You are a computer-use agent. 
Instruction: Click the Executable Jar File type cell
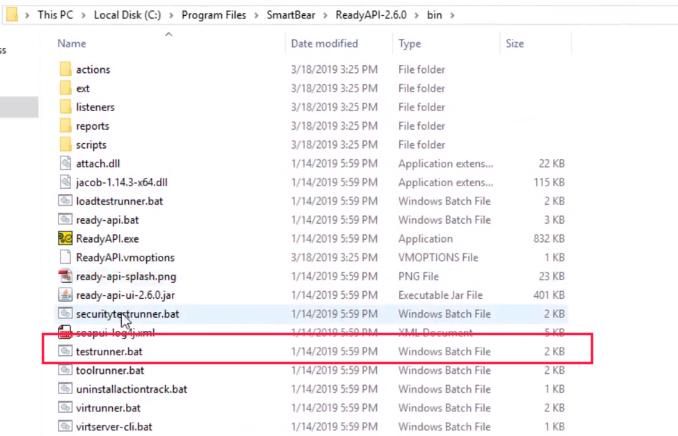(440, 295)
